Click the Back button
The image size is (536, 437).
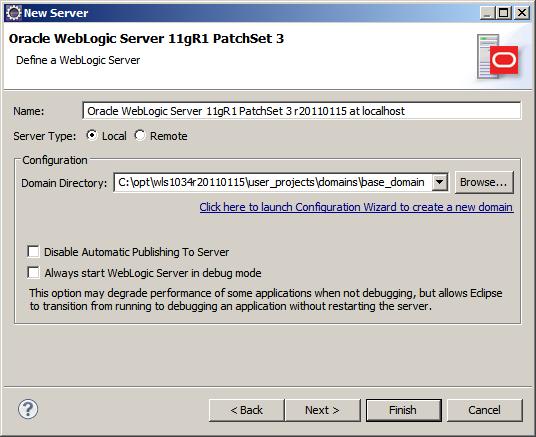(246, 410)
